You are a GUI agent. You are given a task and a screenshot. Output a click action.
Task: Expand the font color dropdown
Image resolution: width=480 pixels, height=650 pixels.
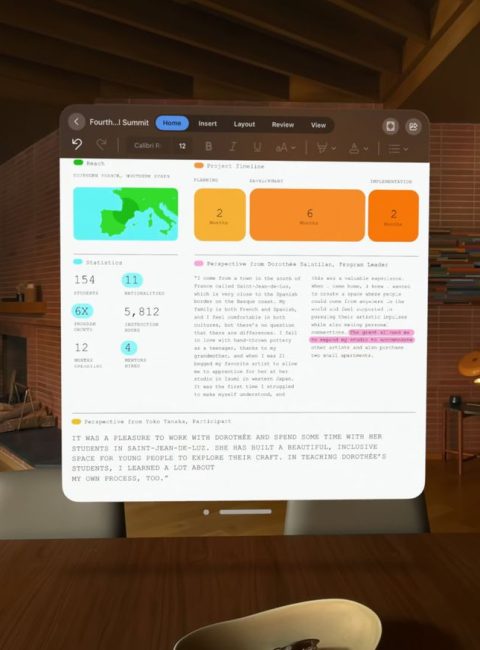tap(359, 148)
